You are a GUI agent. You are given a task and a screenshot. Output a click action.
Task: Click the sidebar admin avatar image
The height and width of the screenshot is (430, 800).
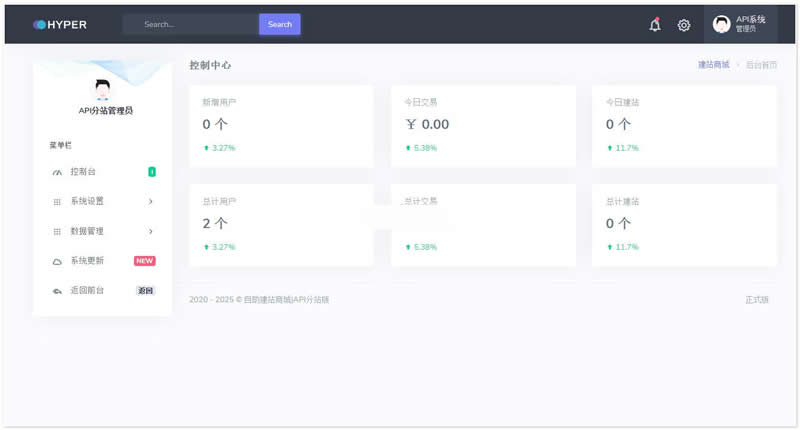tap(103, 90)
